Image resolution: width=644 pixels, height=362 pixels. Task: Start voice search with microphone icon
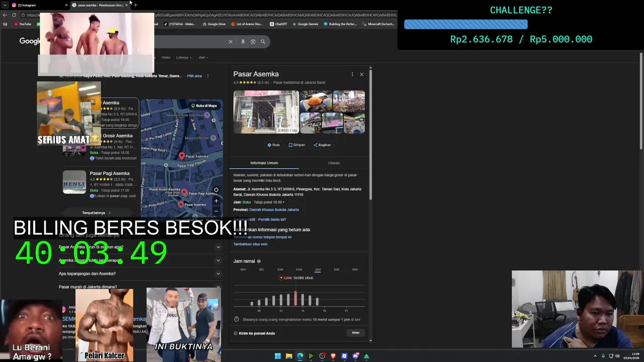[x=243, y=42]
